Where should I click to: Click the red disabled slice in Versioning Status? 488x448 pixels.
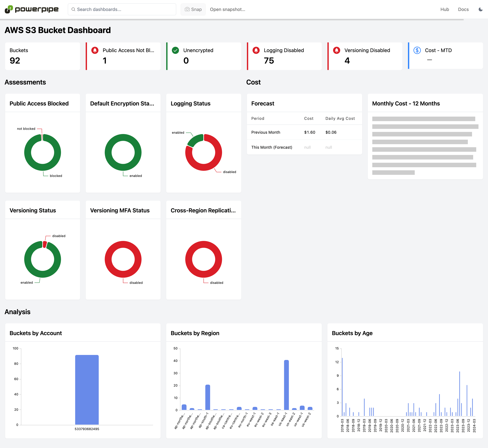pyautogui.click(x=45, y=244)
